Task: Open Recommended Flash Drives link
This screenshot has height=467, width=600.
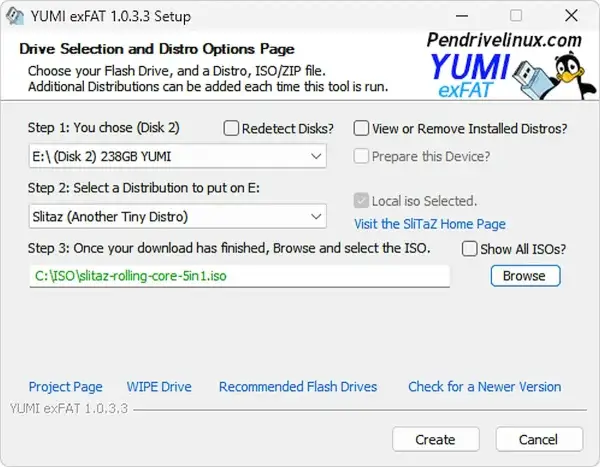Action: tap(298, 387)
